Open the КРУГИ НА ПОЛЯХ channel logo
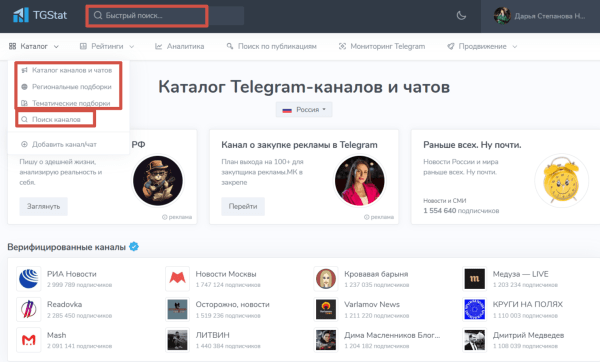This screenshot has height=362, width=600. point(474,309)
